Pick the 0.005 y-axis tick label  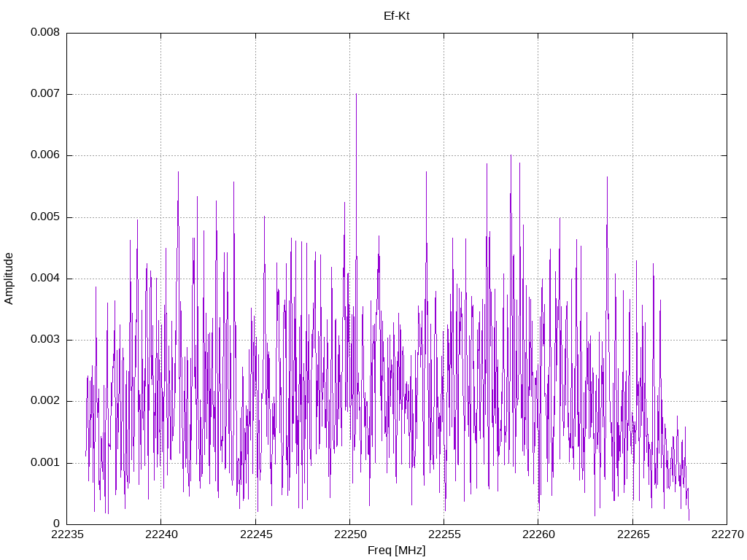pos(44,217)
